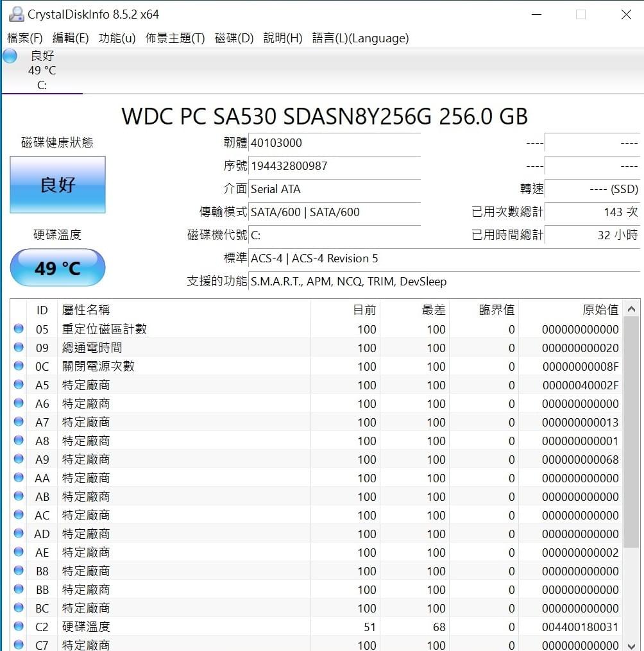Open the 說明(H) menu
This screenshot has width=644, height=651.
[283, 38]
